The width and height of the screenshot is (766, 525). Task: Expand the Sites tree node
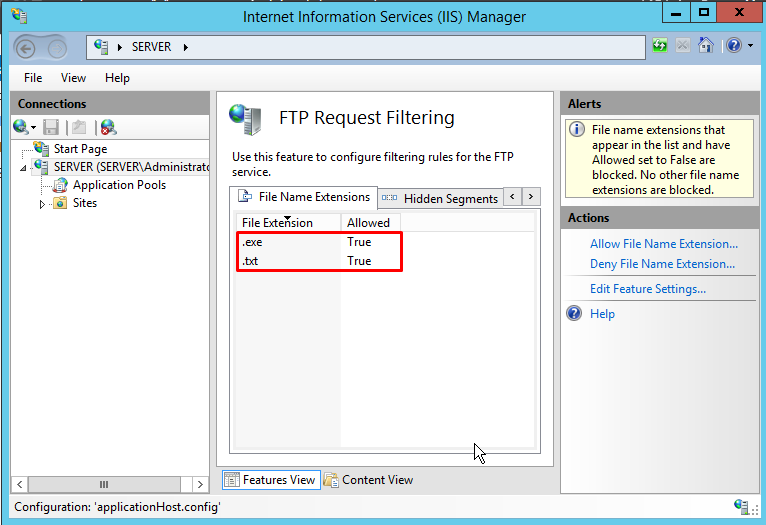click(x=42, y=204)
